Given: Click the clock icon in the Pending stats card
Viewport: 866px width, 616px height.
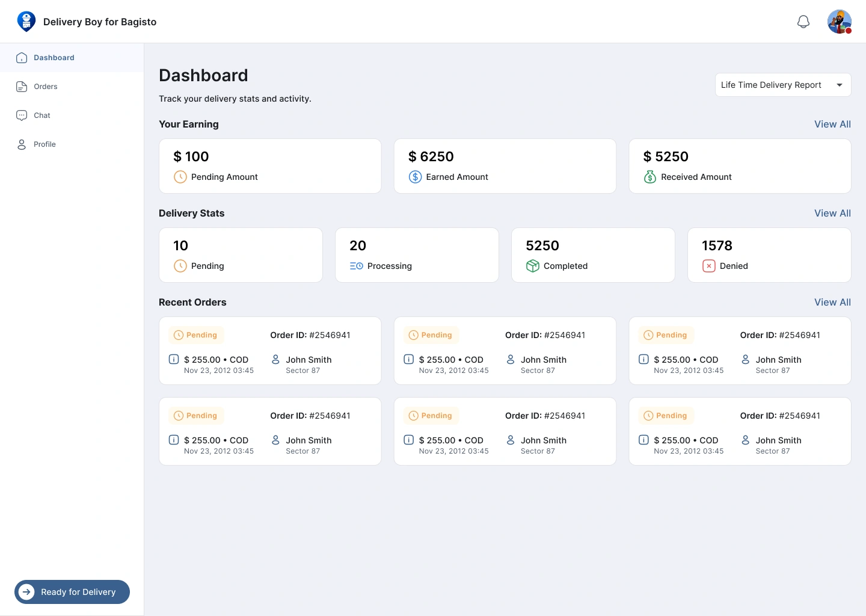Looking at the screenshot, I should click(180, 266).
